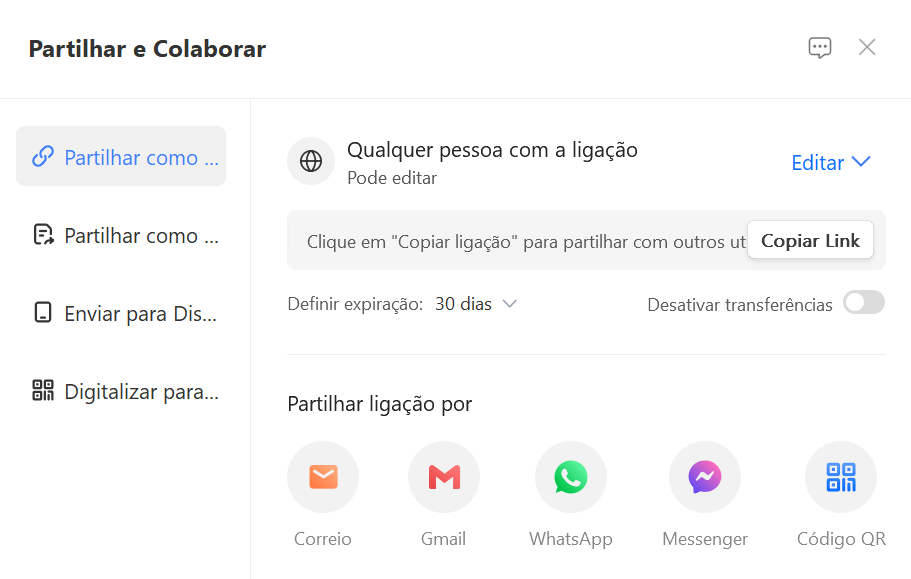Click the globe permissions icon
911x579 pixels.
[x=311, y=161]
